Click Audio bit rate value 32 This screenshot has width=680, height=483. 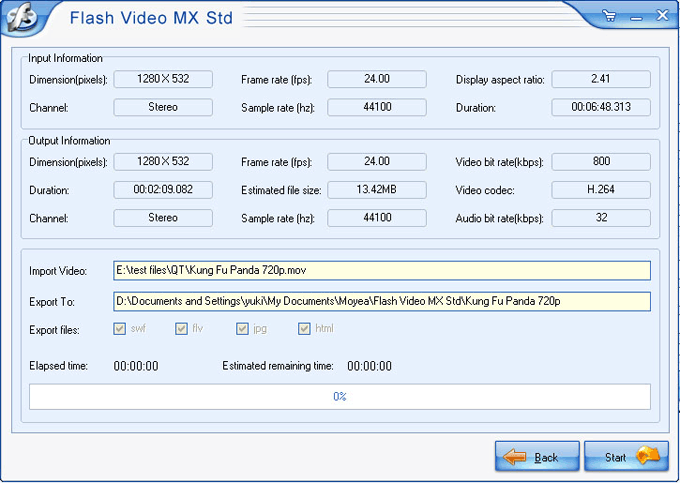pyautogui.click(x=601, y=218)
